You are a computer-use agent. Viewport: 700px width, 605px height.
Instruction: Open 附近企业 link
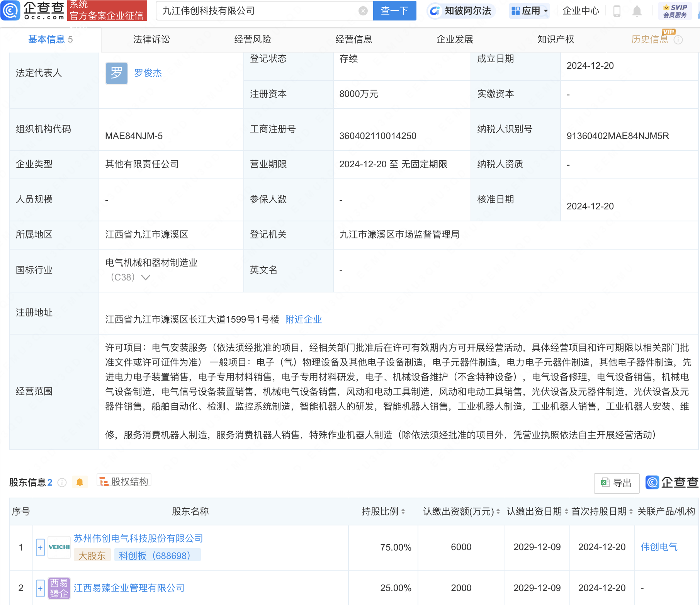pos(304,319)
